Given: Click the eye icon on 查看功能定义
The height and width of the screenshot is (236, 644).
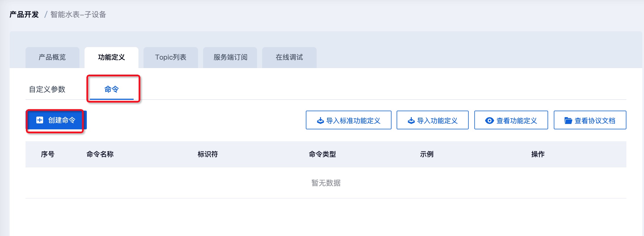Looking at the screenshot, I should pyautogui.click(x=489, y=121).
